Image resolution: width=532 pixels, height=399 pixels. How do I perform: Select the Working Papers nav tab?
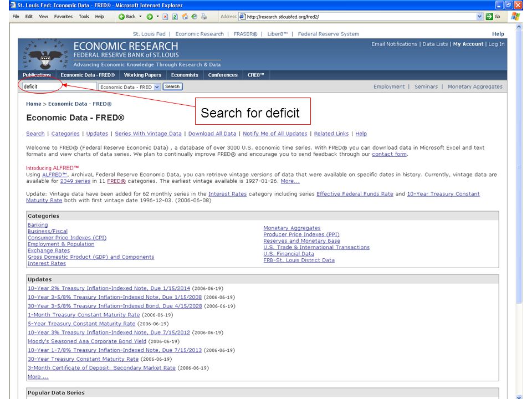point(142,75)
